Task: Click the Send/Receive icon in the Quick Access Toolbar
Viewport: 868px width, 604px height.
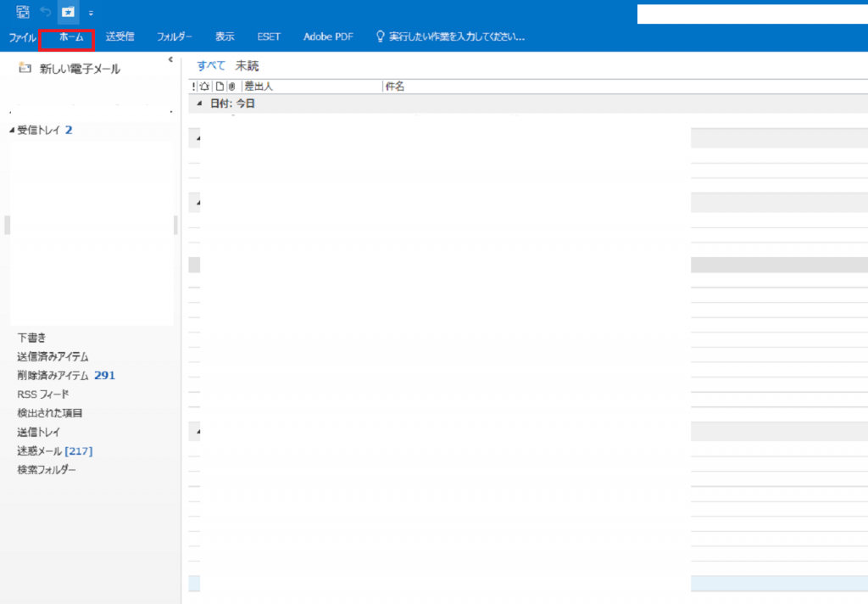Action: [24, 12]
